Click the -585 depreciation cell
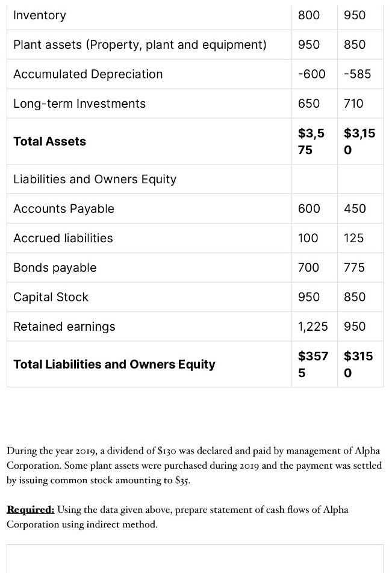Screen dimensions: 392x573 (x=357, y=74)
